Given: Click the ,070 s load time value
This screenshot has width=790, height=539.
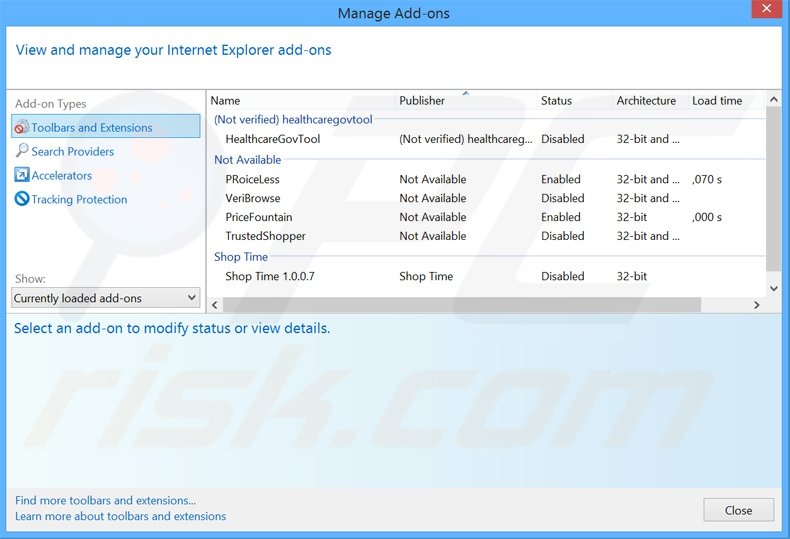Looking at the screenshot, I should pyautogui.click(x=707, y=179).
